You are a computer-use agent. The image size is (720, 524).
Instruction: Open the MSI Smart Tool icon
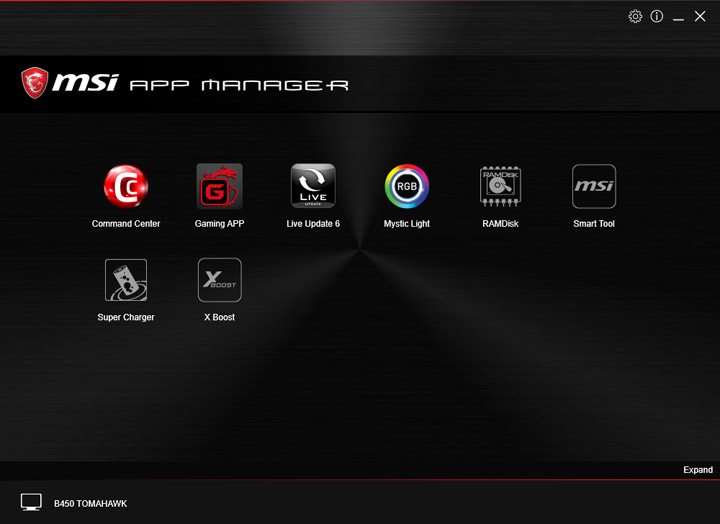[594, 186]
